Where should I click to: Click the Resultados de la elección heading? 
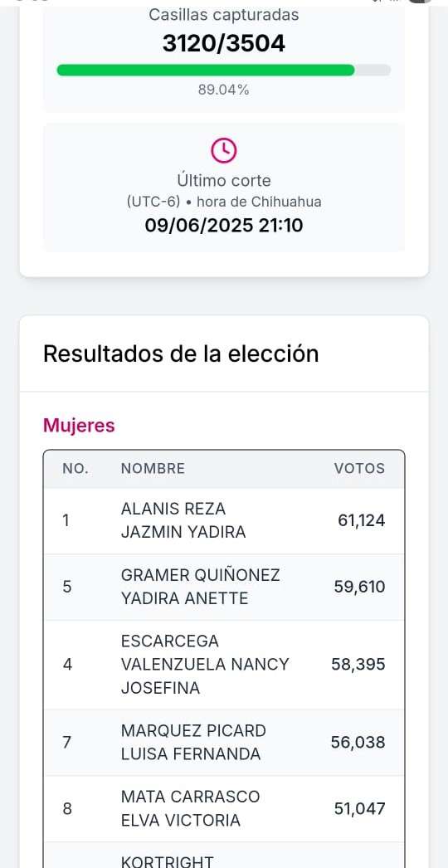pyautogui.click(x=181, y=354)
